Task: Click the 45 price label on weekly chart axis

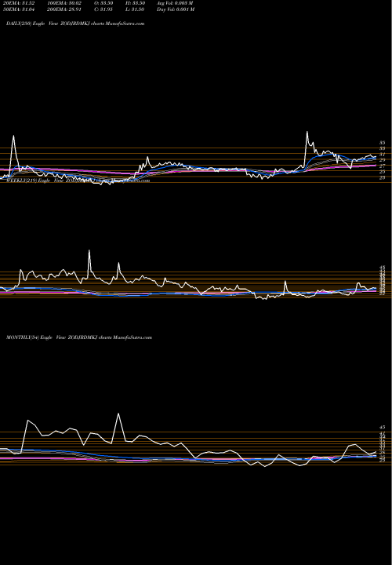Action: point(383,268)
